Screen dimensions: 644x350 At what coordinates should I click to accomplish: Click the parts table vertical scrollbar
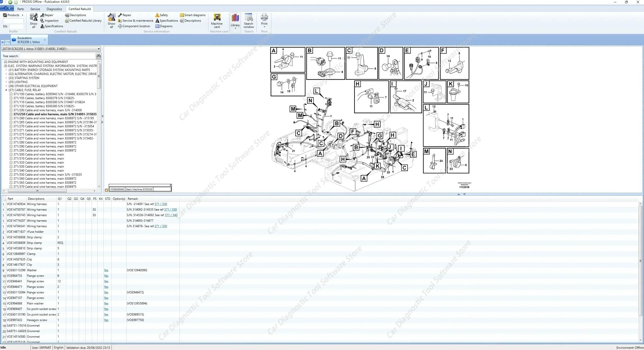click(x=641, y=261)
